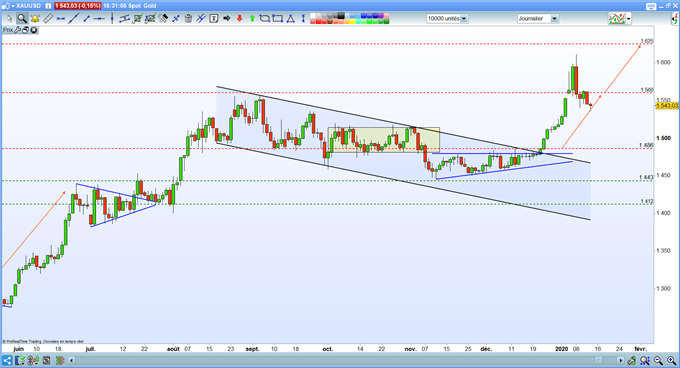Viewport: 680px width, 368px height.
Task: Select the magnifier zoom tool
Action: pos(22,19)
